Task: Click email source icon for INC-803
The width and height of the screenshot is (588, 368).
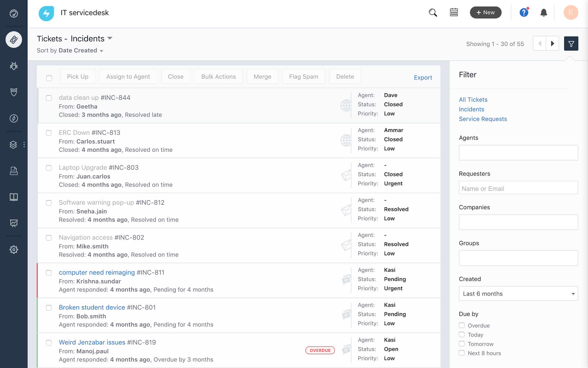Action: pyautogui.click(x=346, y=175)
